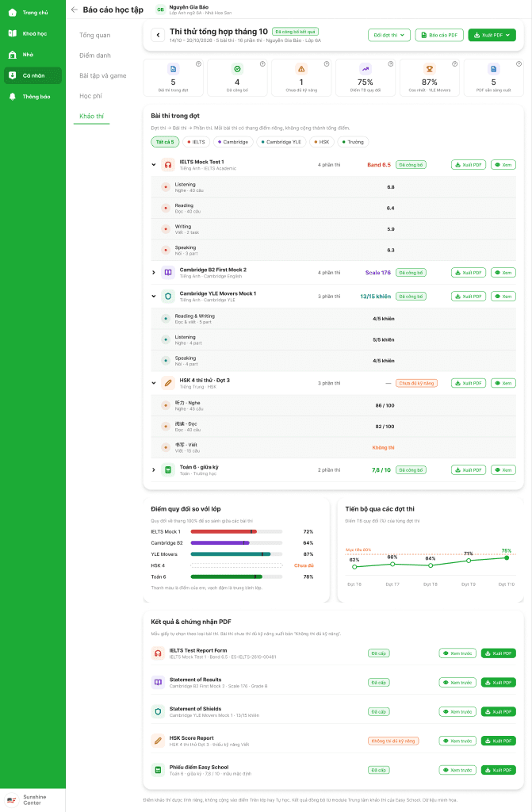The height and width of the screenshot is (812, 532).
Task: Preview the IELTS Test Report Form
Action: (457, 653)
